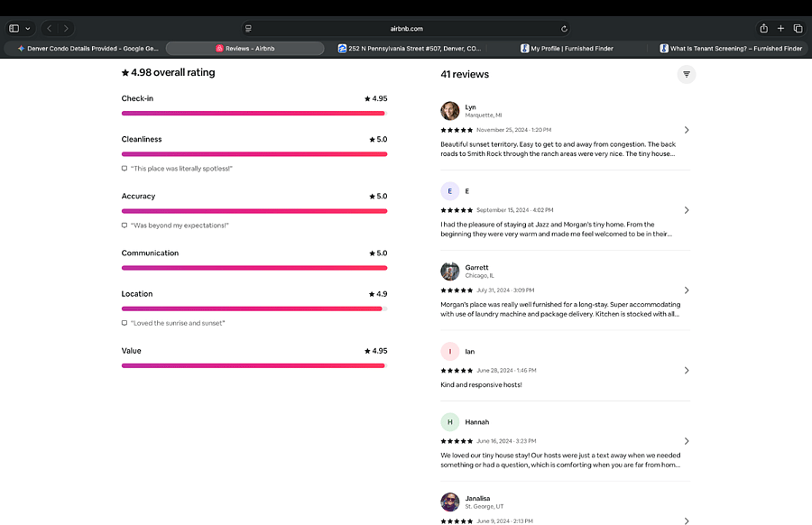
Task: Click reviewer name Janalisa
Action: click(477, 498)
